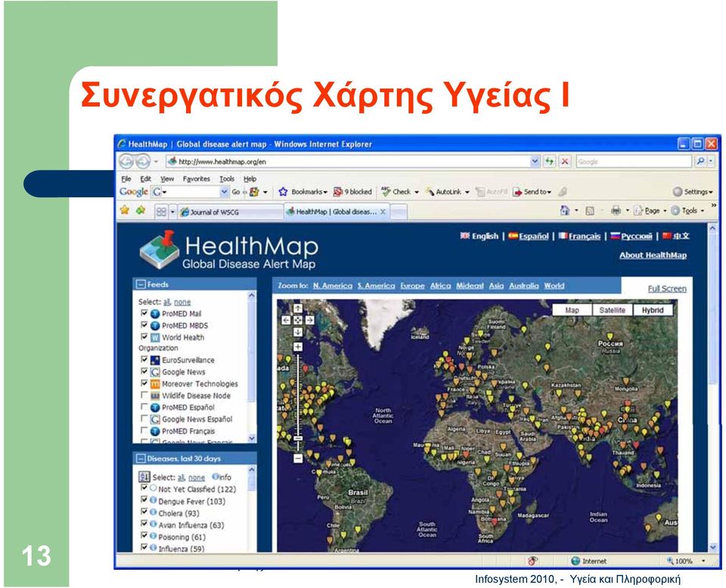Click the 9 blocked popup blocker icon
Viewport: 726px width, 588px height.
click(338, 191)
